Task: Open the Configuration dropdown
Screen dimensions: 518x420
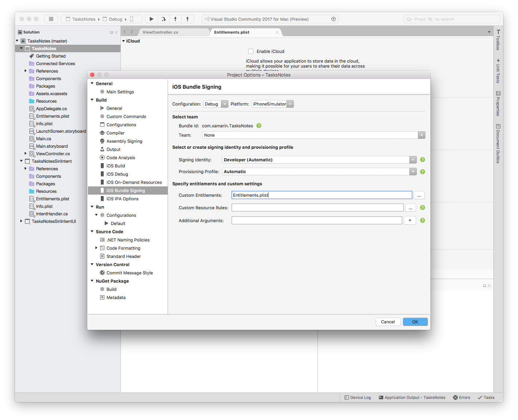Action: [x=216, y=104]
